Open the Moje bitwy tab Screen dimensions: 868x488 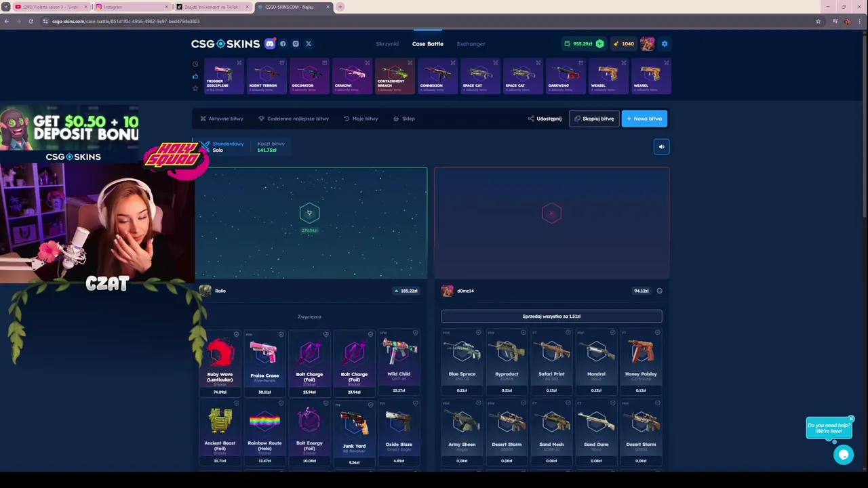[x=361, y=119]
